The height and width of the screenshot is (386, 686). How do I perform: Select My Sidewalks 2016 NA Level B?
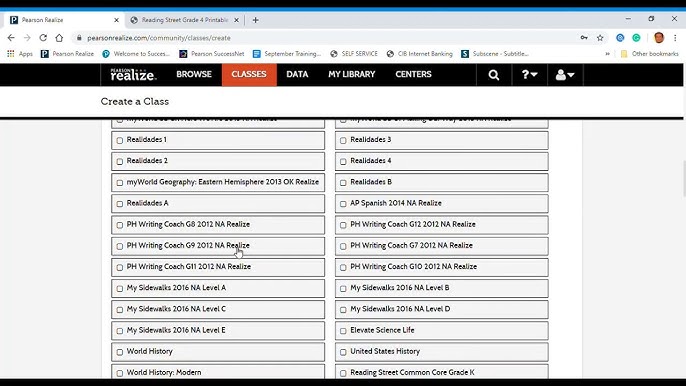click(x=441, y=288)
